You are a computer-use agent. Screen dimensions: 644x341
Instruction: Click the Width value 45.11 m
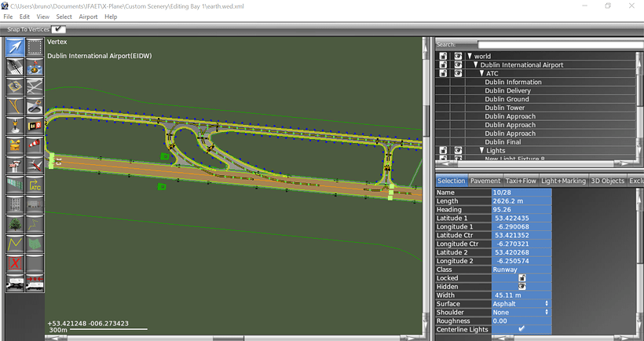coord(521,295)
